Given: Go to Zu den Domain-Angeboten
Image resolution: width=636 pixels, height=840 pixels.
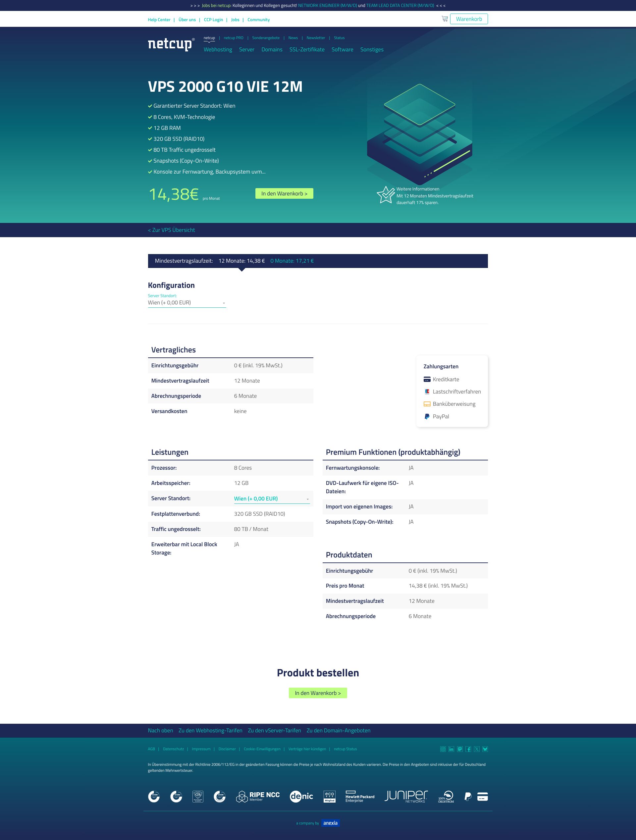Looking at the screenshot, I should 338,730.
